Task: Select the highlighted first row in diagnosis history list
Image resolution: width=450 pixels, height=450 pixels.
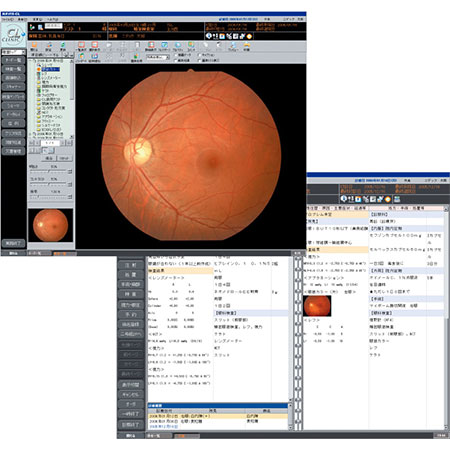Action: pos(218,416)
